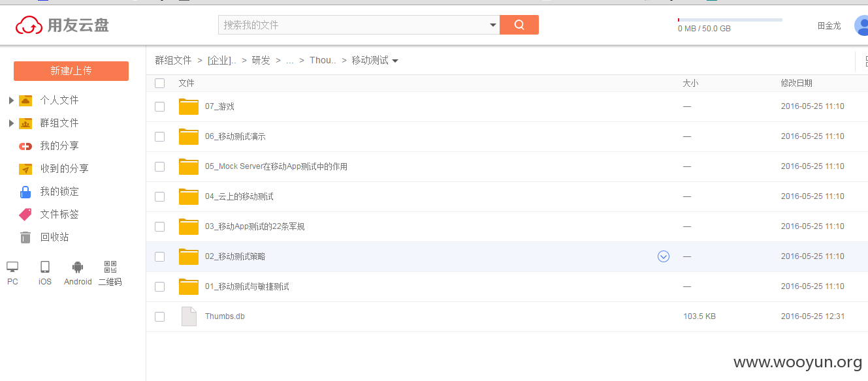Check the box for 01_移动测试与敏捷测试

pos(160,286)
